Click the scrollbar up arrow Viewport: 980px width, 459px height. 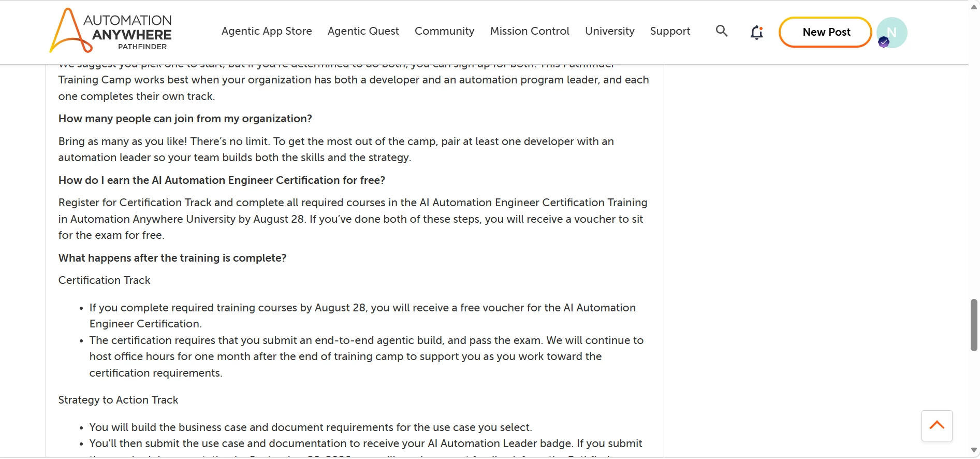[x=974, y=7]
